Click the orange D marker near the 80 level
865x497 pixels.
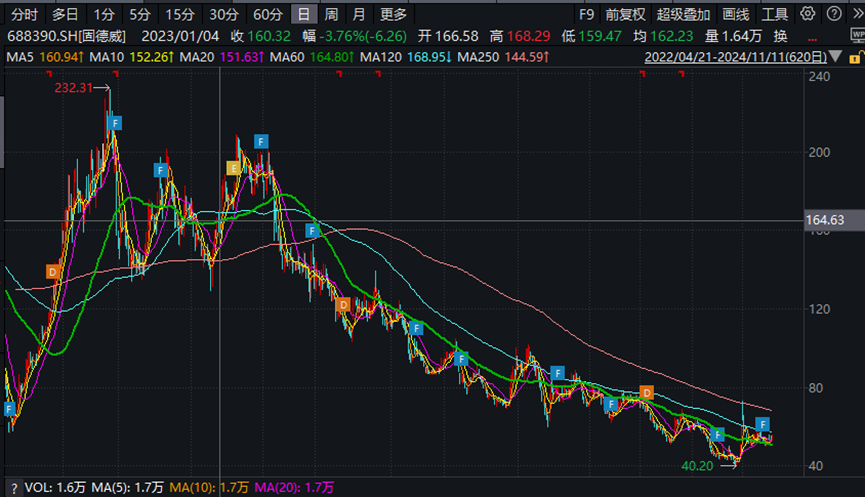(647, 393)
